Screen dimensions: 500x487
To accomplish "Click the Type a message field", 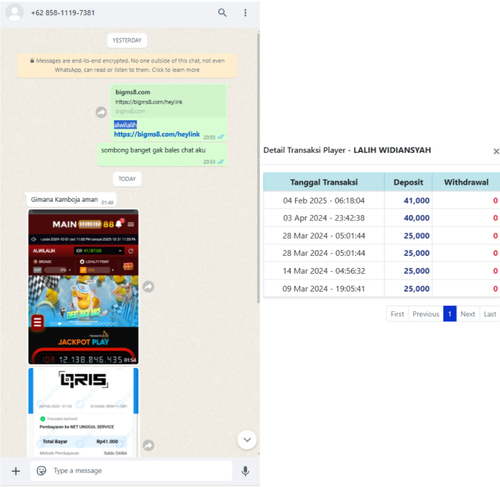I will pos(131,471).
